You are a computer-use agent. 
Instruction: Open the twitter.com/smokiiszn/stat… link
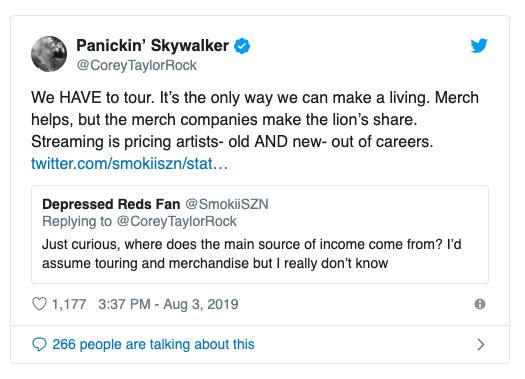[129, 164]
